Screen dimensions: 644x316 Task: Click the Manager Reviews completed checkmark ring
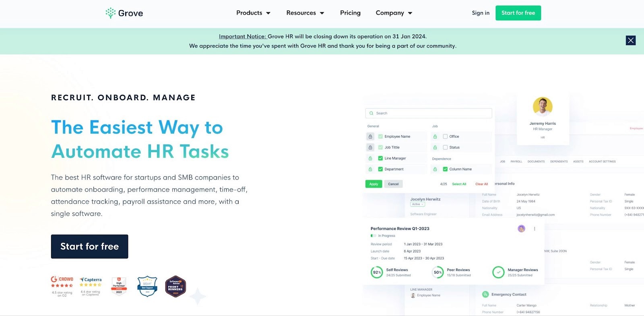[498, 273]
